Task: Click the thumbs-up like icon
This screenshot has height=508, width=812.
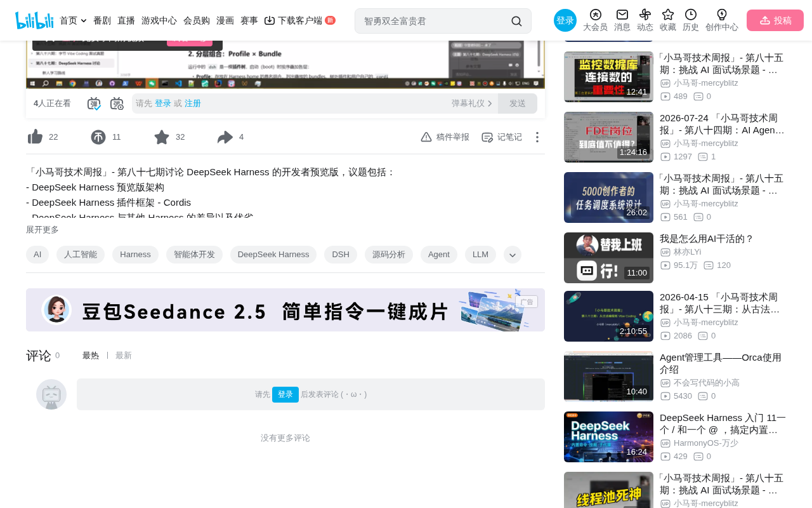Action: (36, 137)
